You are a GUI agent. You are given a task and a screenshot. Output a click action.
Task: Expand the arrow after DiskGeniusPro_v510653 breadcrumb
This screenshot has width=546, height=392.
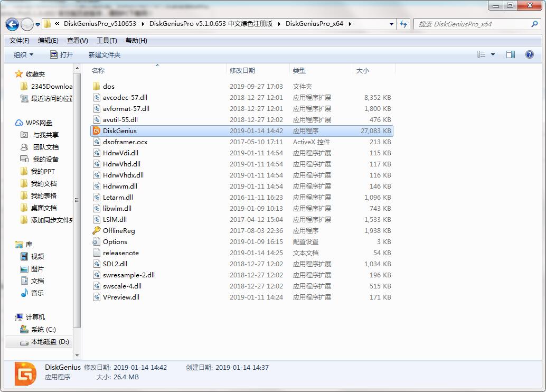click(143, 24)
